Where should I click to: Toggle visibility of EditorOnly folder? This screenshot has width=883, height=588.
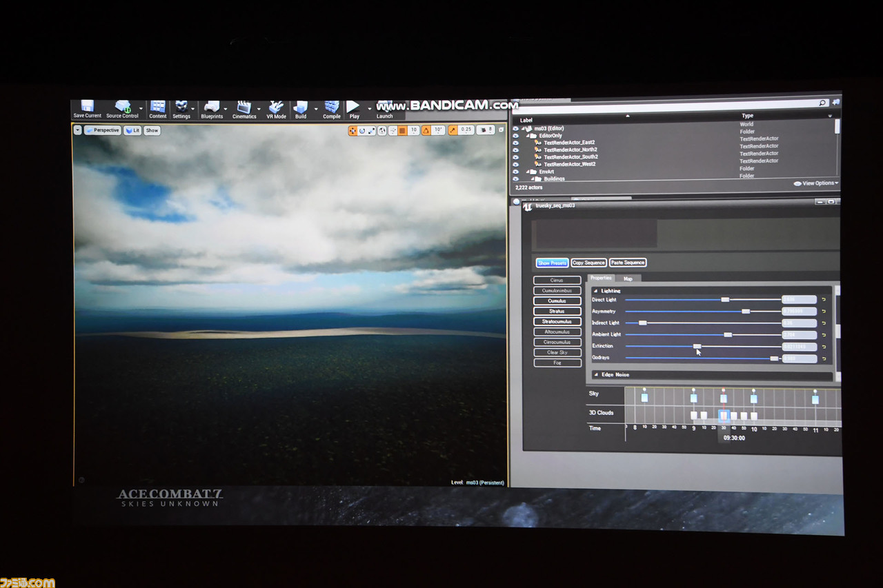[515, 136]
